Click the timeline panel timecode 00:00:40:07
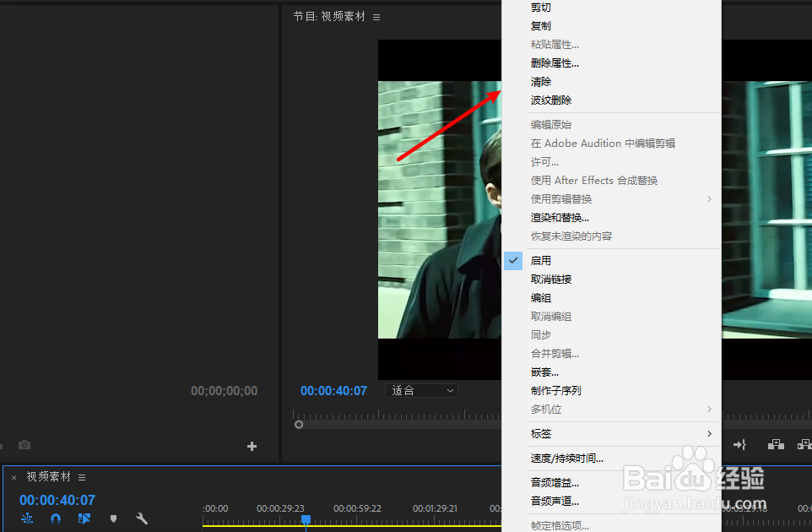Screen dimensions: 812x532 pos(57,500)
